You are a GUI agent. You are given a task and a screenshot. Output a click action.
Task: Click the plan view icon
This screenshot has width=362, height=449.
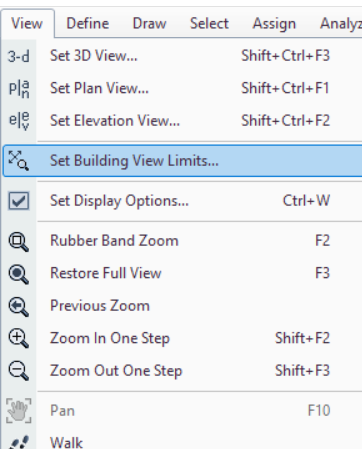(19, 89)
